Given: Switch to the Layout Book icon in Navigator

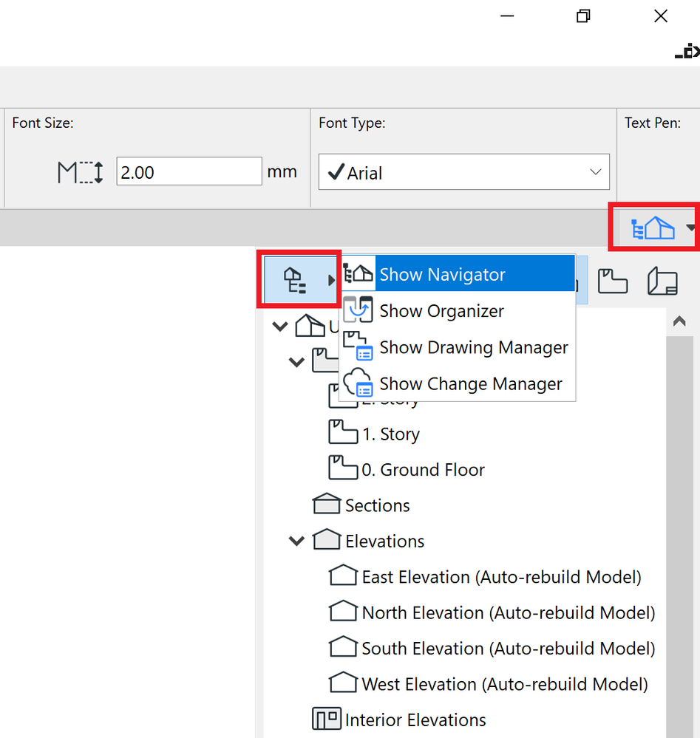Looking at the screenshot, I should pyautogui.click(x=662, y=281).
